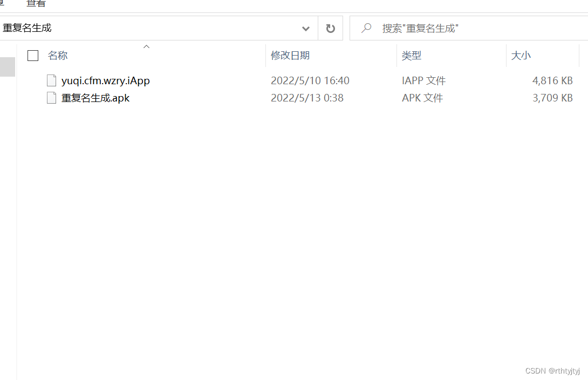Expand the address bar history dropdown
Viewport: 588px width, 380px height.
point(306,29)
